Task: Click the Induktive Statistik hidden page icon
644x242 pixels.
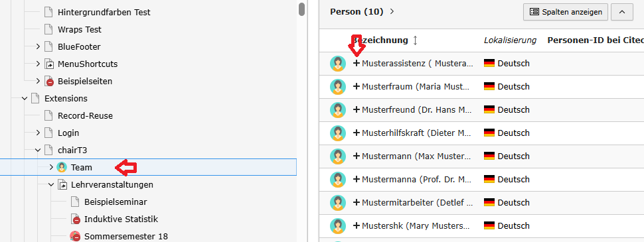Action: pyautogui.click(x=75, y=219)
